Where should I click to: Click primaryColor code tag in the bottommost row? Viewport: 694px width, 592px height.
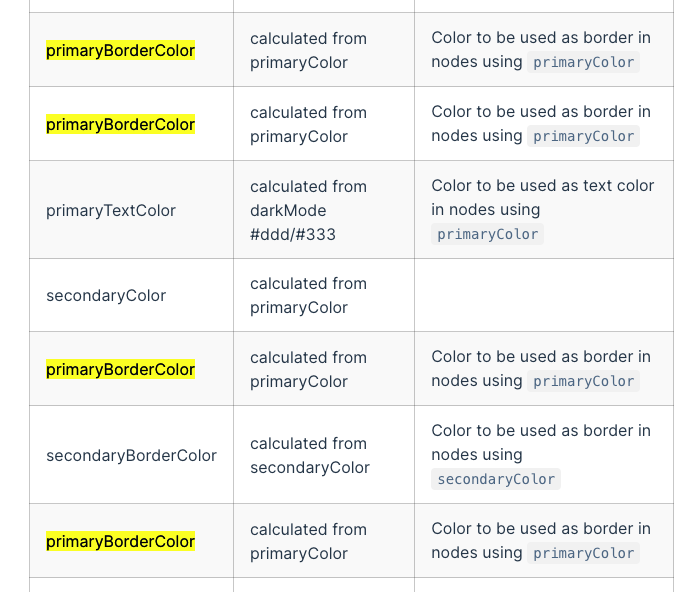583,553
